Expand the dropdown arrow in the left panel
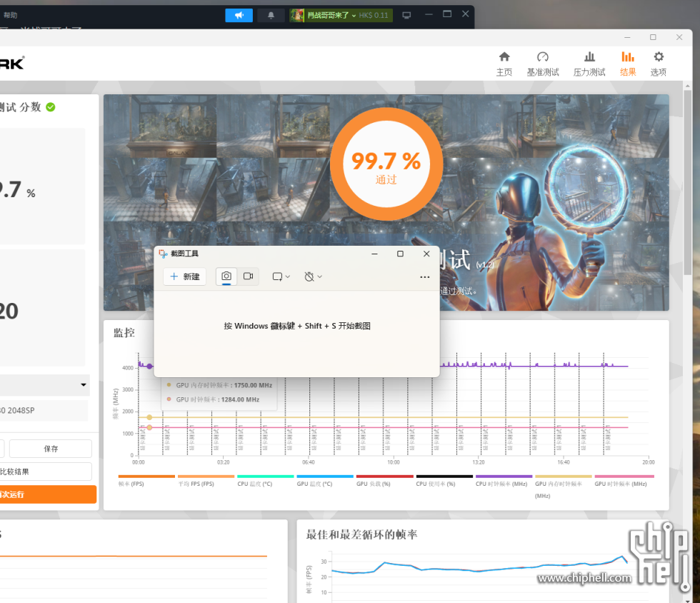Viewport: 700px width, 603px height. (x=84, y=384)
